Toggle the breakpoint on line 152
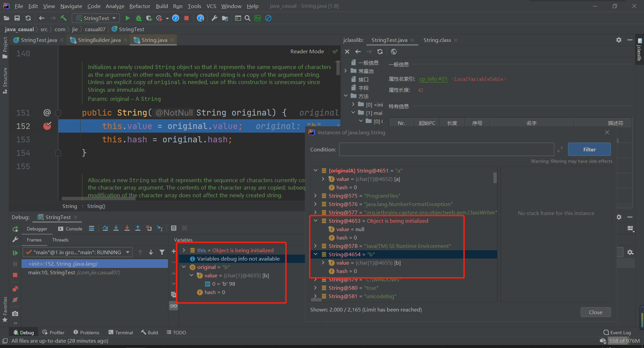644x348 pixels. pyautogui.click(x=47, y=126)
